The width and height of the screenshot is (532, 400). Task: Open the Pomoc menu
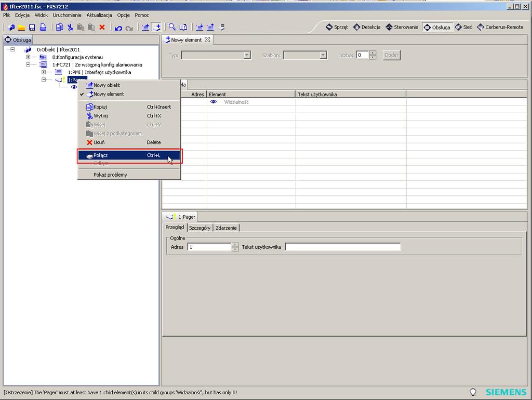(142, 15)
